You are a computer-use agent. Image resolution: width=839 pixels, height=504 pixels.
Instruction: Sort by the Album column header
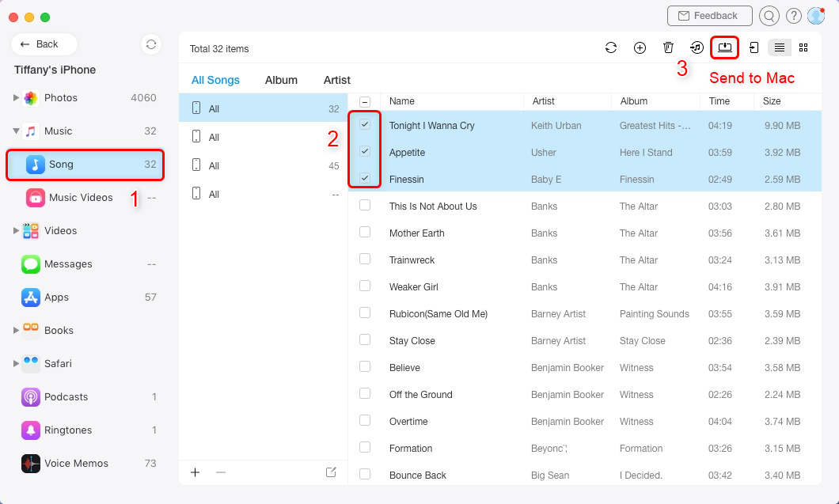[633, 101]
